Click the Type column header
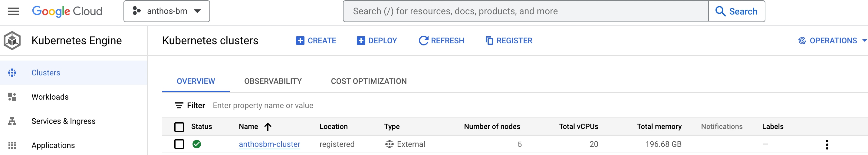Image resolution: width=868 pixels, height=155 pixels. pos(392,127)
